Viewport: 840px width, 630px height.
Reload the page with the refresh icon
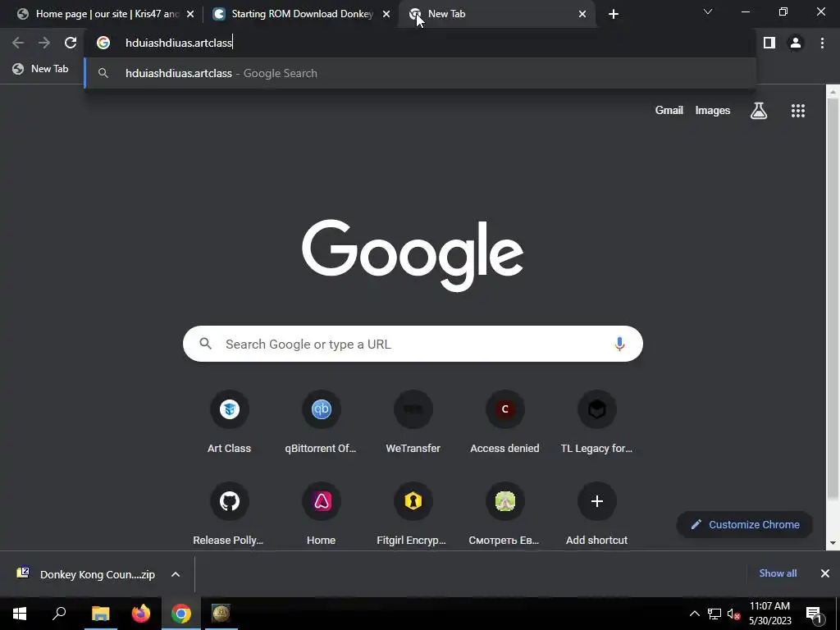(71, 43)
